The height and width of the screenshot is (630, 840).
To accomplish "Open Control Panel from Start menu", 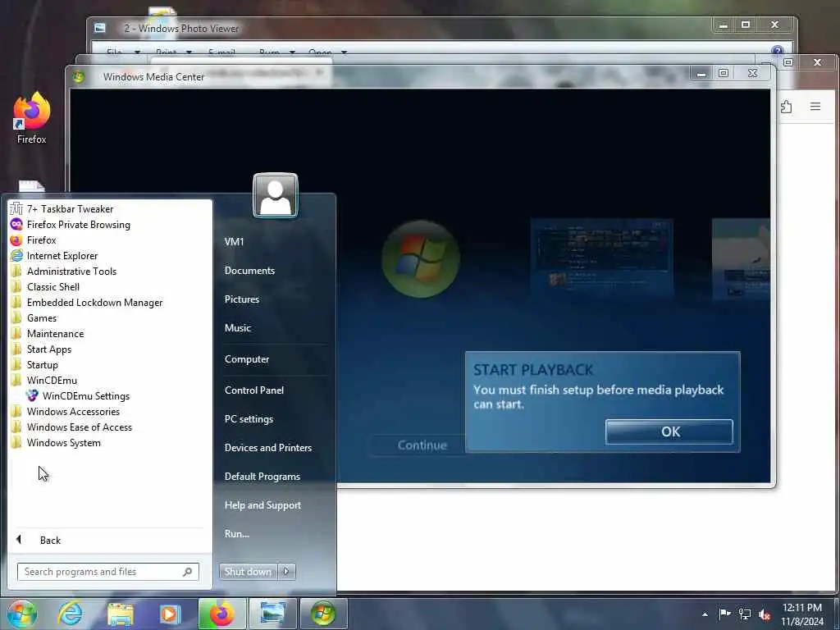I will (254, 390).
